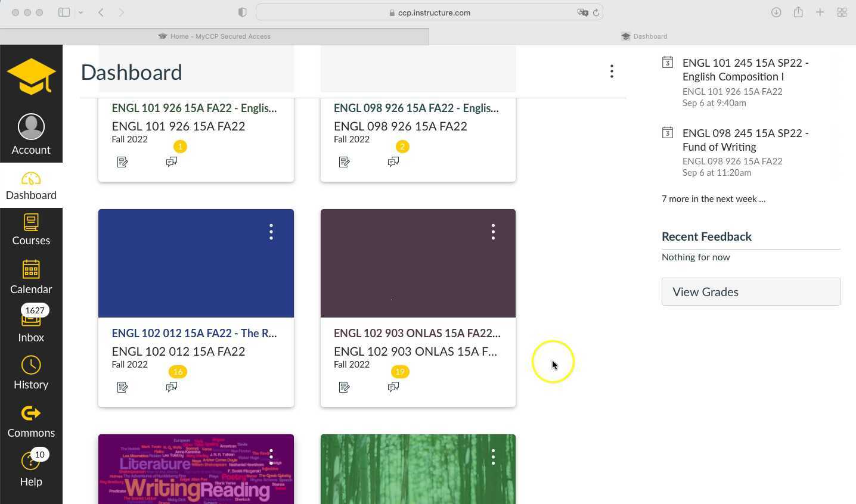Open Help showing 10 notifications

(31, 471)
